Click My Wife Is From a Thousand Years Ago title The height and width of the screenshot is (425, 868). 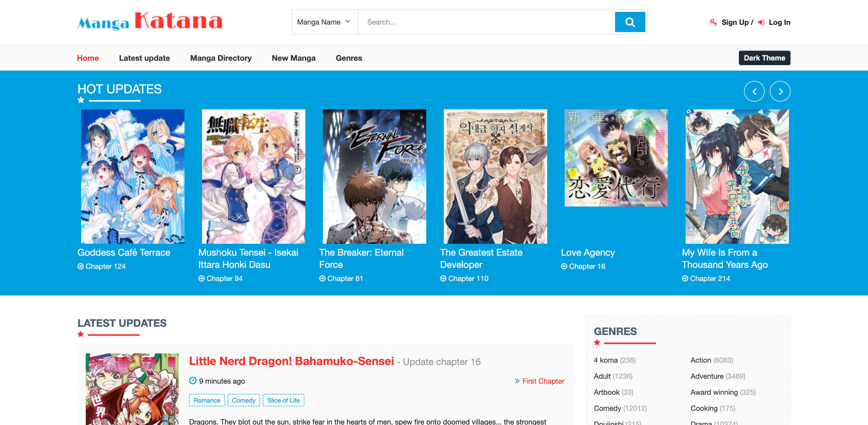pyautogui.click(x=725, y=258)
